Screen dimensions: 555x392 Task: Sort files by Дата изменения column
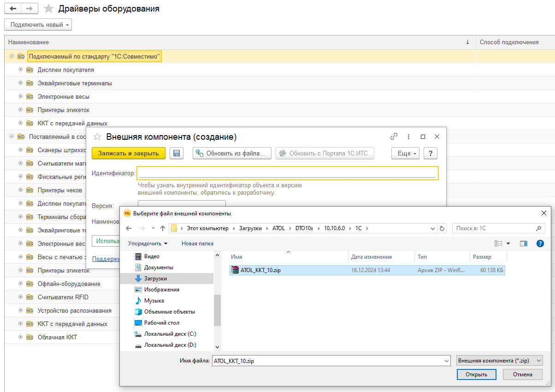tap(381, 257)
